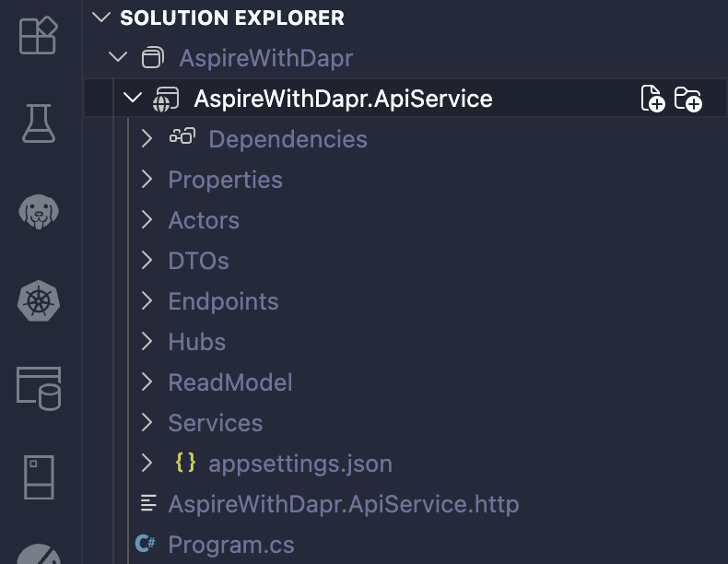Screen dimensions: 728x564
Task: Open the Extensions view in activity bar
Action: 39,35
